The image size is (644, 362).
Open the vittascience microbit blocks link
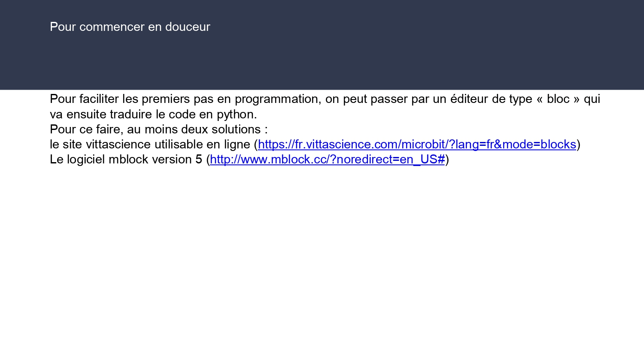pyautogui.click(x=416, y=145)
